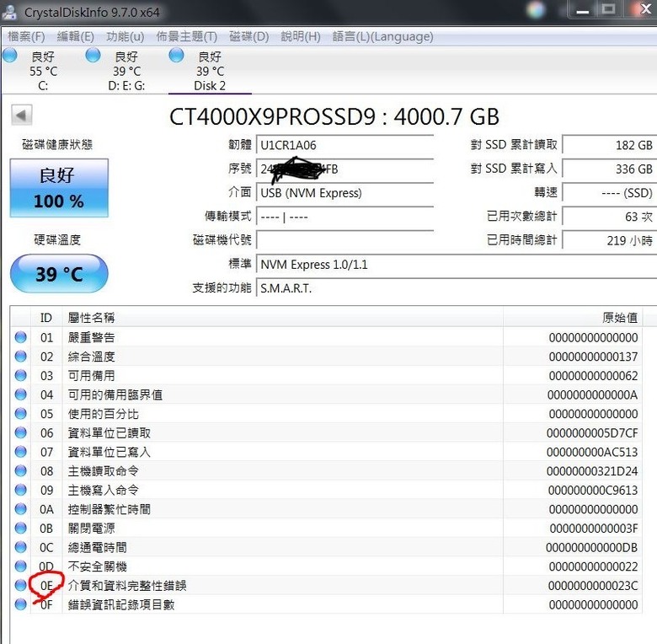Select attribute name 資料單位已讀取
The height and width of the screenshot is (644, 657).
(109, 433)
